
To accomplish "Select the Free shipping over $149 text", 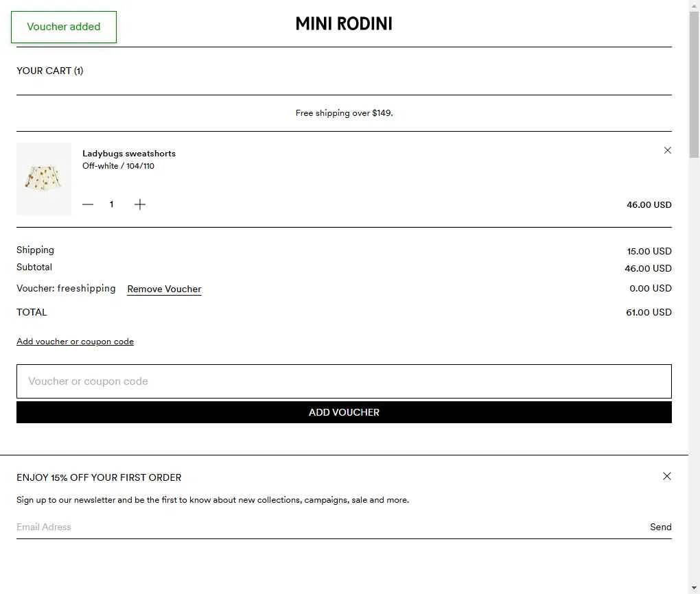I will coord(345,113).
